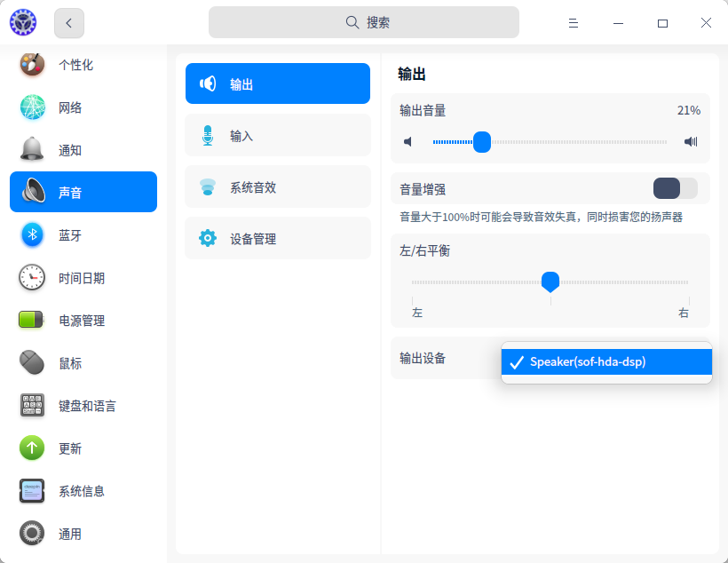Open the 通知 notification bell icon

32,149
